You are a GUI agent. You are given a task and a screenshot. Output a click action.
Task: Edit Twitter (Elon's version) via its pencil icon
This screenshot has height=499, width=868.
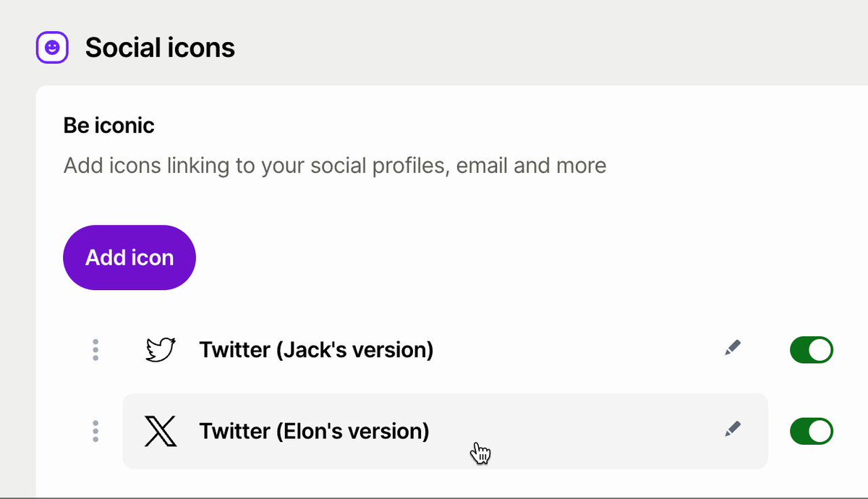tap(733, 430)
